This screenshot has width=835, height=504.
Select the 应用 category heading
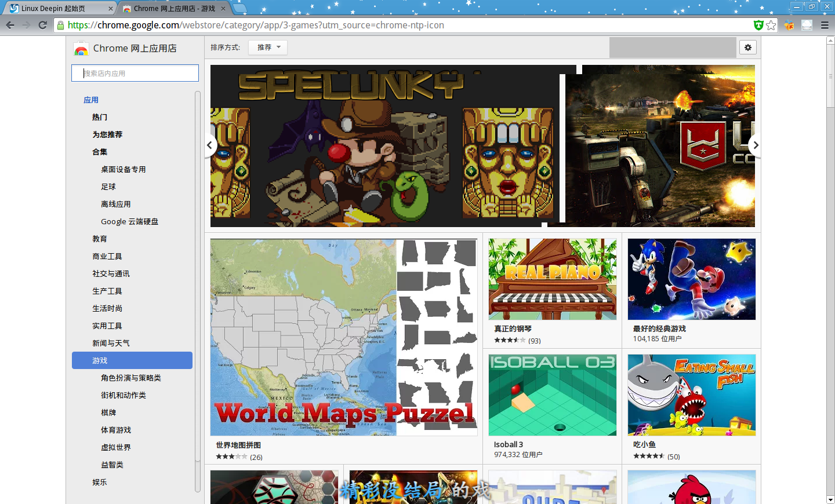[x=91, y=100]
